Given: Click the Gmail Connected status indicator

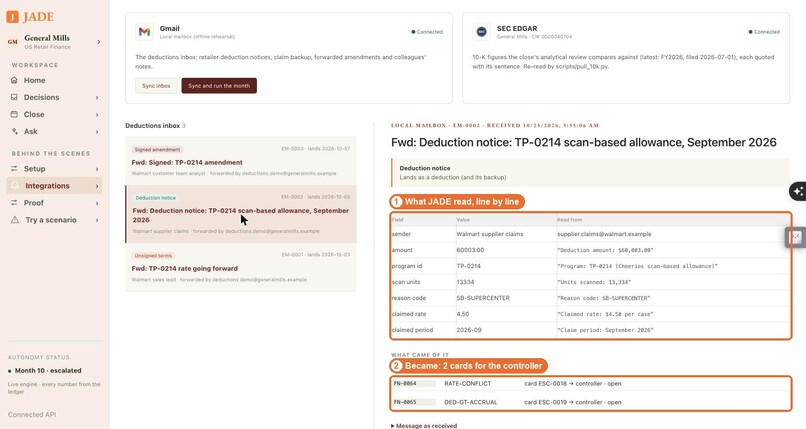Looking at the screenshot, I should (427, 32).
